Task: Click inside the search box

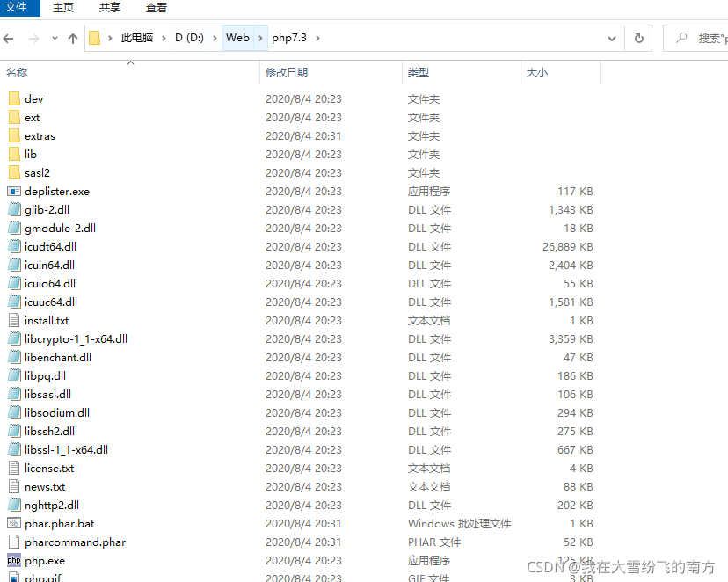Action: coord(703,38)
